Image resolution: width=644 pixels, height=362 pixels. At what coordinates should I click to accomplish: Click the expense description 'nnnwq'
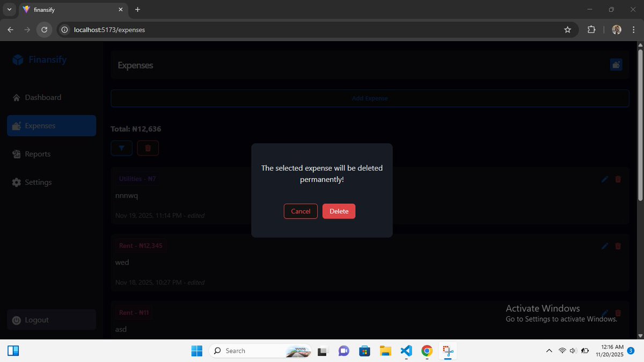click(x=127, y=196)
